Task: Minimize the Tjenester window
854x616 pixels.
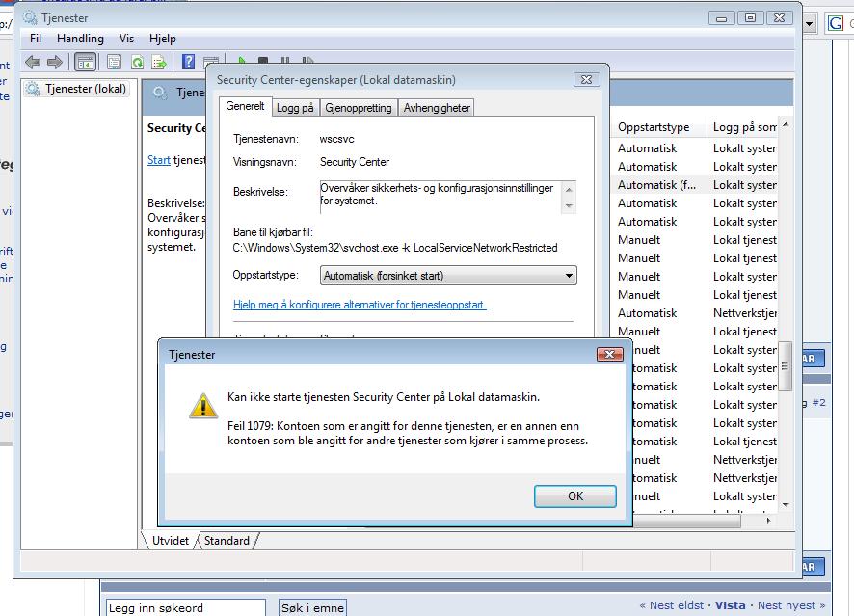Action: (x=722, y=18)
